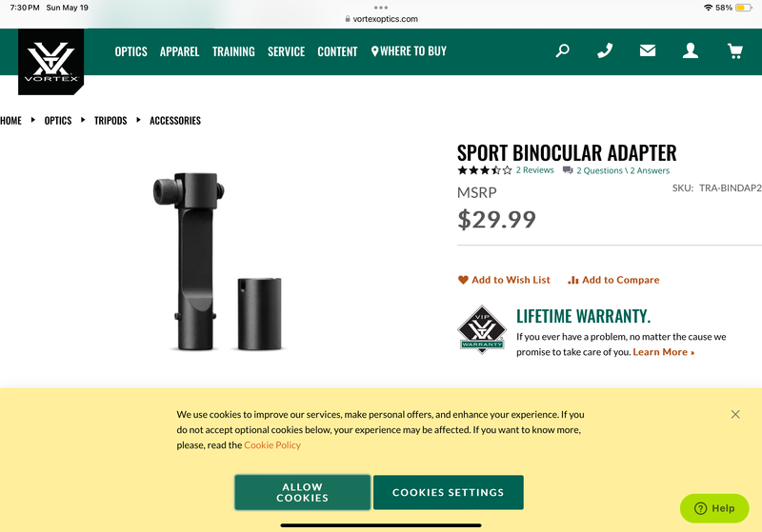This screenshot has width=762, height=532.
Task: Click the Vortex logo
Action: tap(51, 62)
